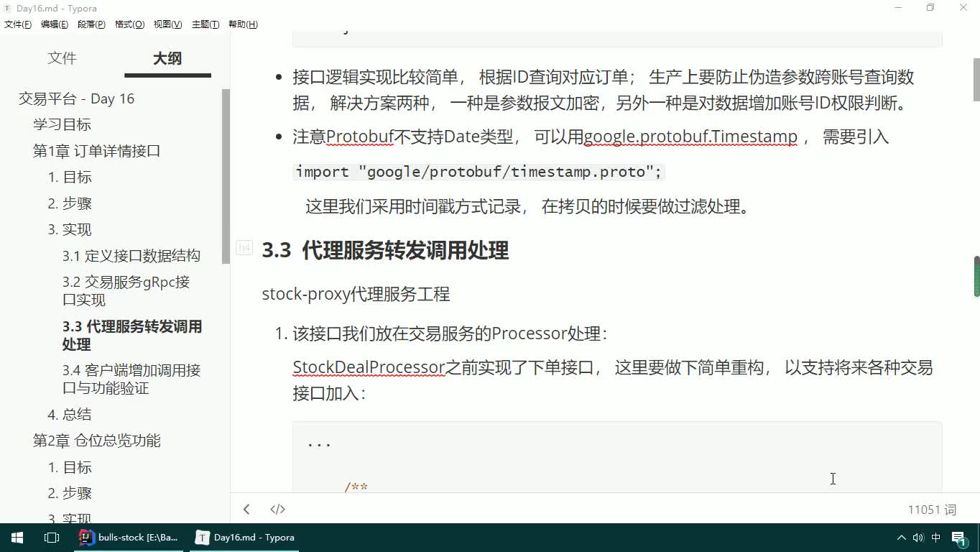Image resolution: width=980 pixels, height=552 pixels.
Task: Select 2. 步骤 under 第2章
Action: coord(70,493)
